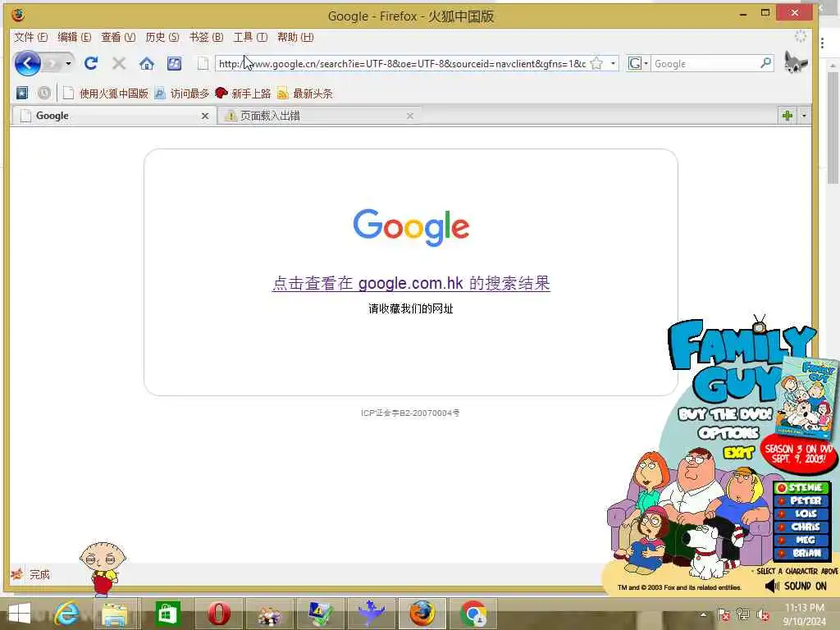Open the Windows Store taskbar icon
The height and width of the screenshot is (630, 840).
(167, 614)
